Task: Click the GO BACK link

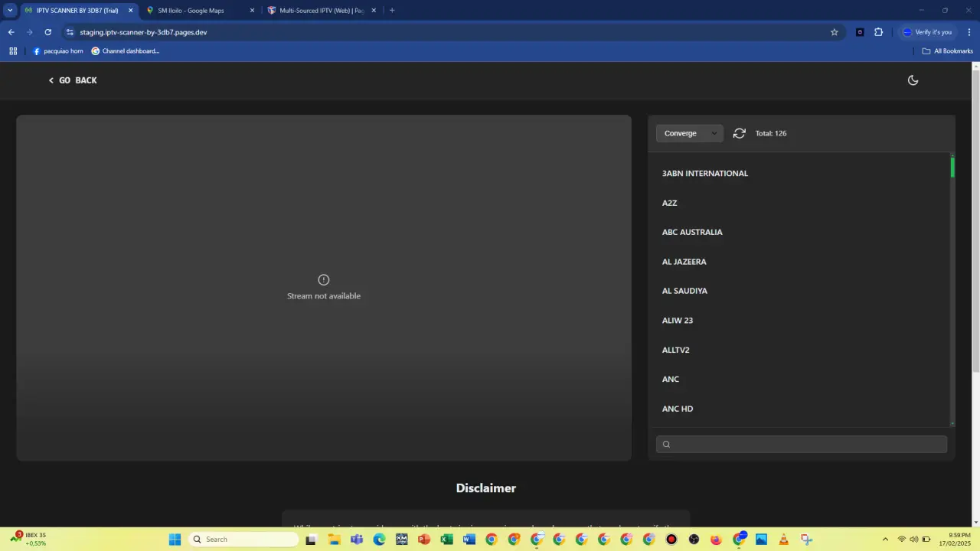Action: [x=73, y=80]
